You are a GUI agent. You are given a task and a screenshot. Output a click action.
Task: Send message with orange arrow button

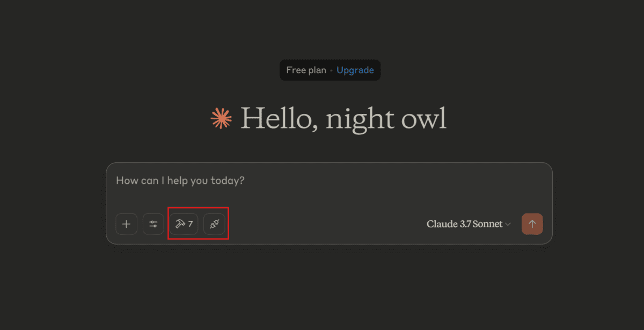532,224
